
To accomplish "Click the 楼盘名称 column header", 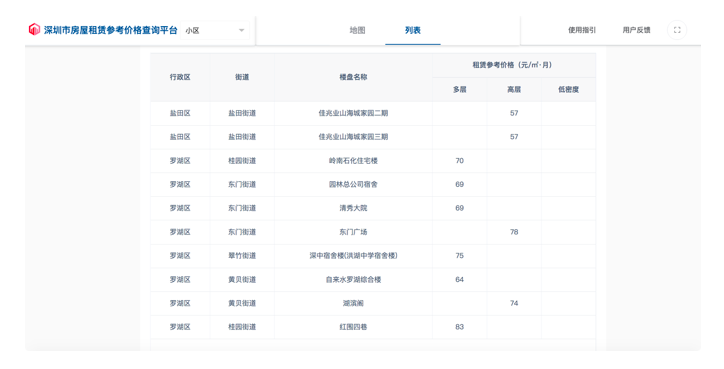I will point(353,77).
